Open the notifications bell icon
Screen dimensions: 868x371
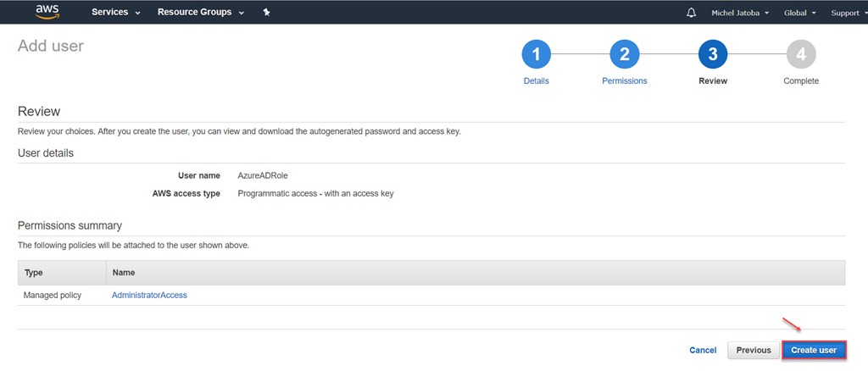(691, 13)
